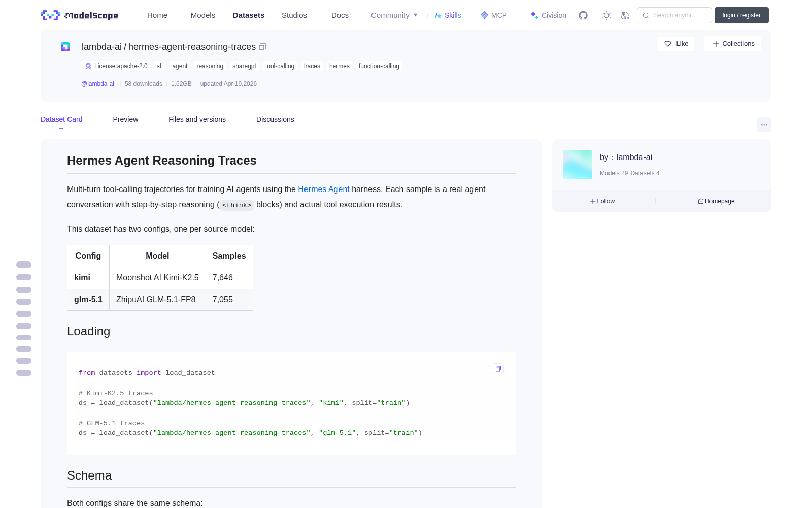
Task: Click the 'Models 29' count text
Action: pos(614,173)
